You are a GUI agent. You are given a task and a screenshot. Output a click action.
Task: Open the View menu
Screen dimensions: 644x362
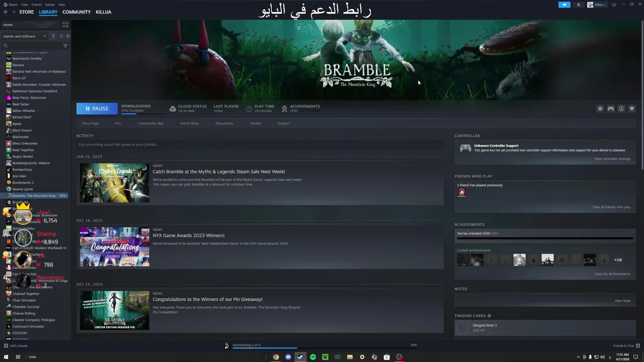pos(24,5)
